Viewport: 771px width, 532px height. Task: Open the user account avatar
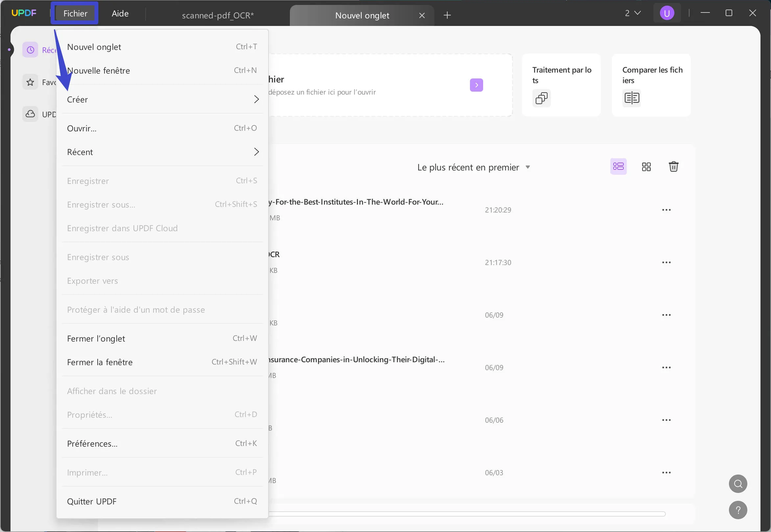tap(667, 13)
